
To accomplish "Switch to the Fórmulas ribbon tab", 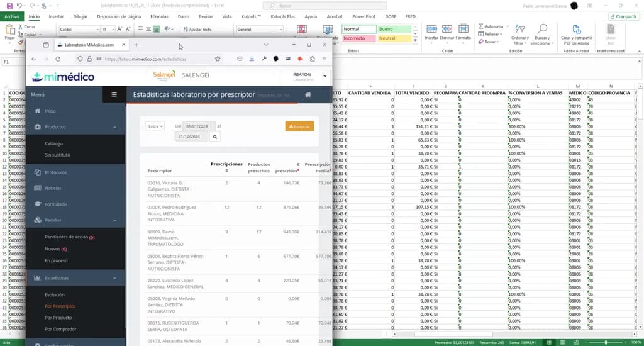I will (x=159, y=16).
